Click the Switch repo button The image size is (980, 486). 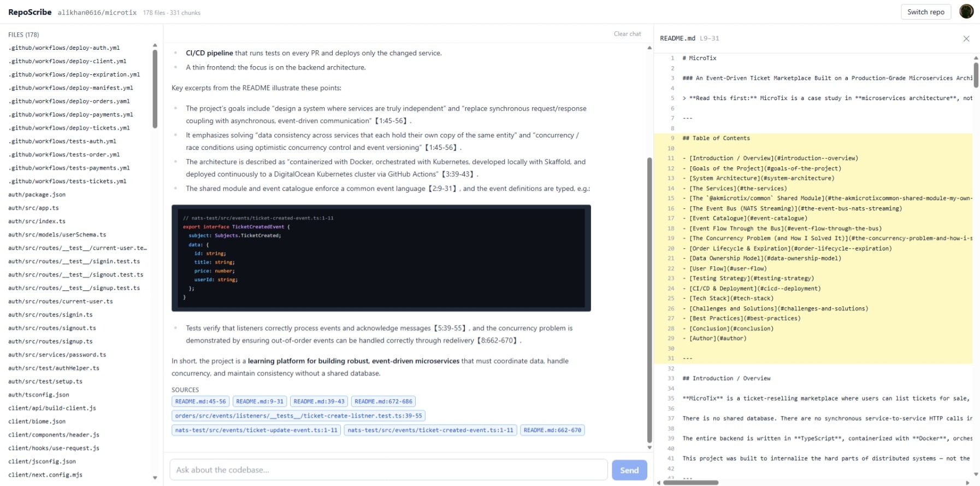pos(926,12)
